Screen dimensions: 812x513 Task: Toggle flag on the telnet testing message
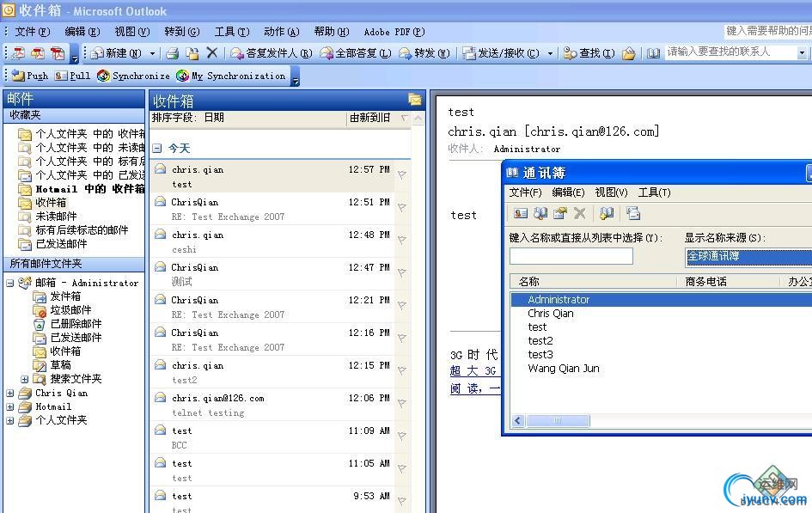[x=402, y=404]
